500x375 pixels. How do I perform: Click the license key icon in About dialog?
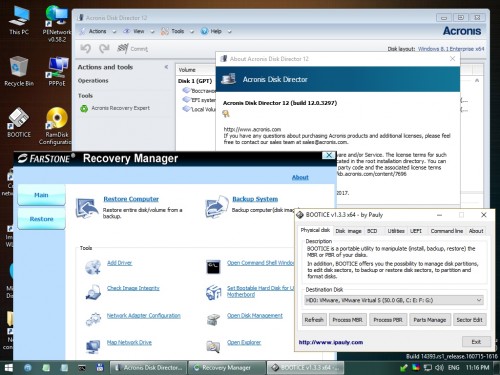pyautogui.click(x=226, y=114)
